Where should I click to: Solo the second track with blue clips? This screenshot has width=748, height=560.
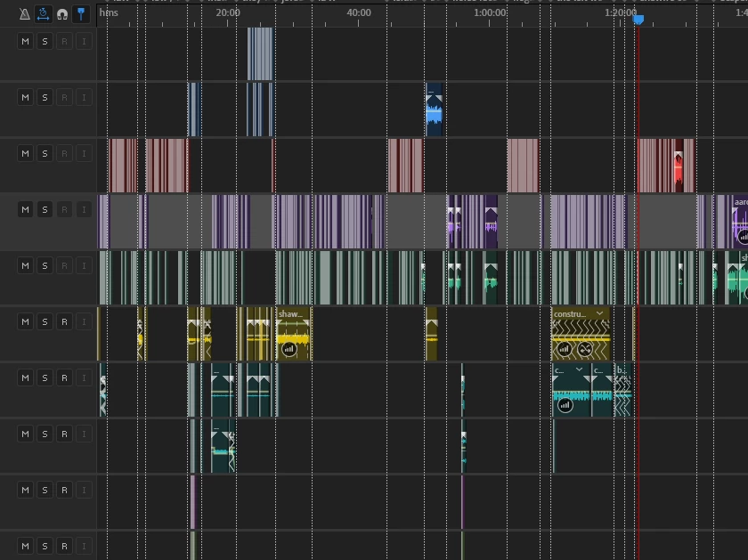[45, 97]
